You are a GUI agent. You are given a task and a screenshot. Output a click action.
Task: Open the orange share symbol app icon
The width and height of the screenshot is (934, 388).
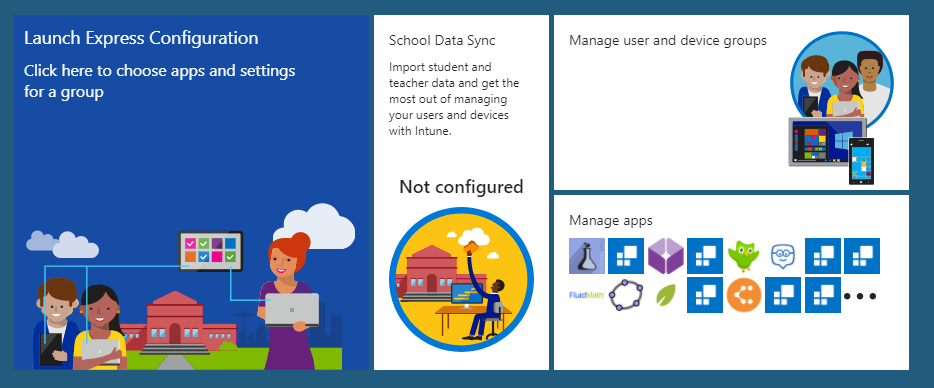click(745, 294)
